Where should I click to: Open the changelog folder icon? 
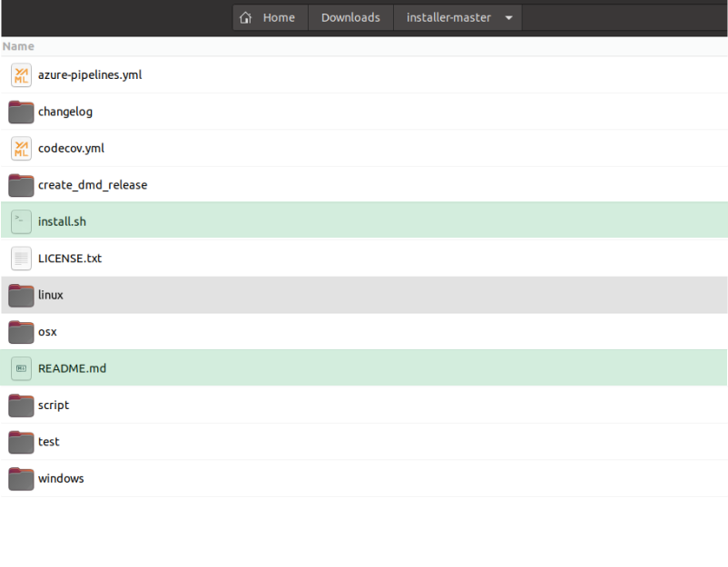click(21, 112)
